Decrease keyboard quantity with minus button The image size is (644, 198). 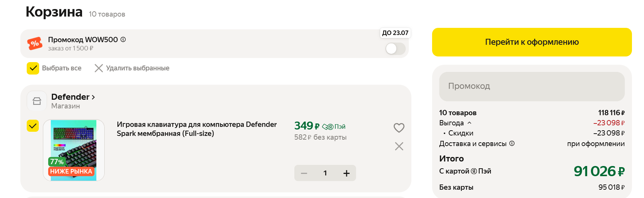[x=304, y=173]
